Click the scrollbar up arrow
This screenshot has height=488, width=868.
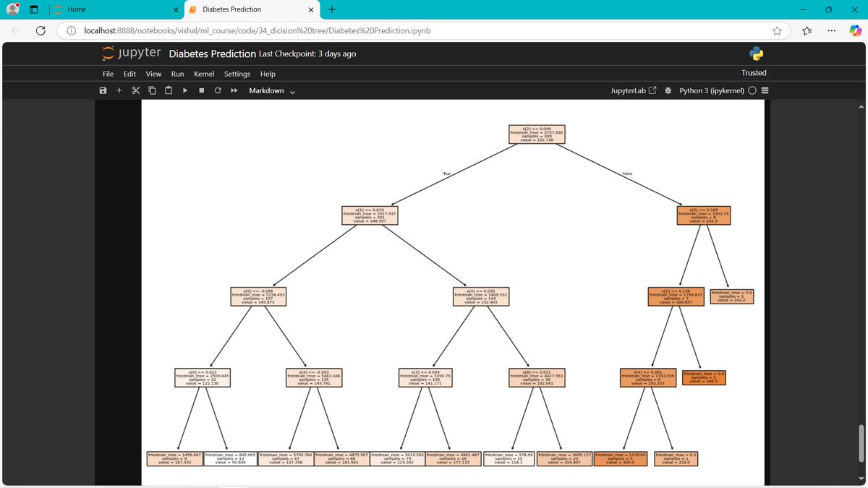pos(861,106)
